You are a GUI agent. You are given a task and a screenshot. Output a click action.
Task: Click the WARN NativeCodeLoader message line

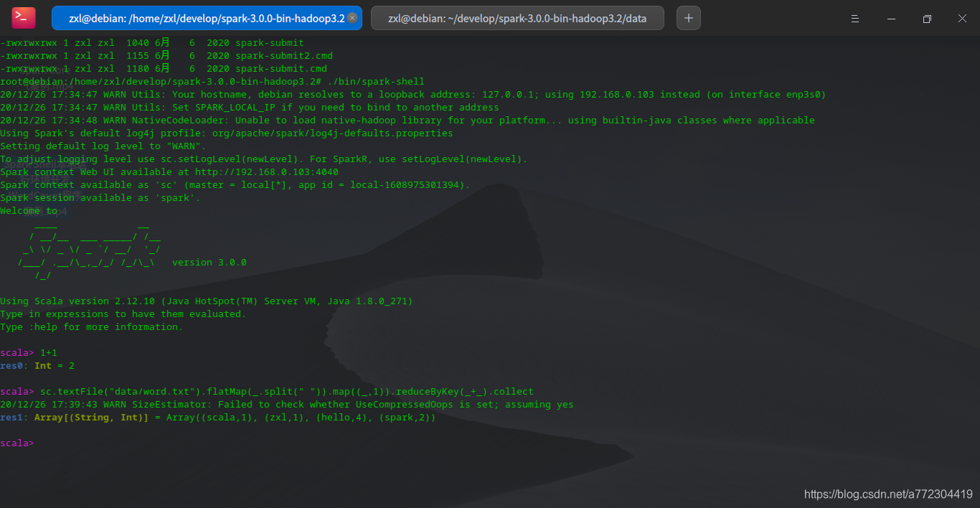click(x=407, y=121)
